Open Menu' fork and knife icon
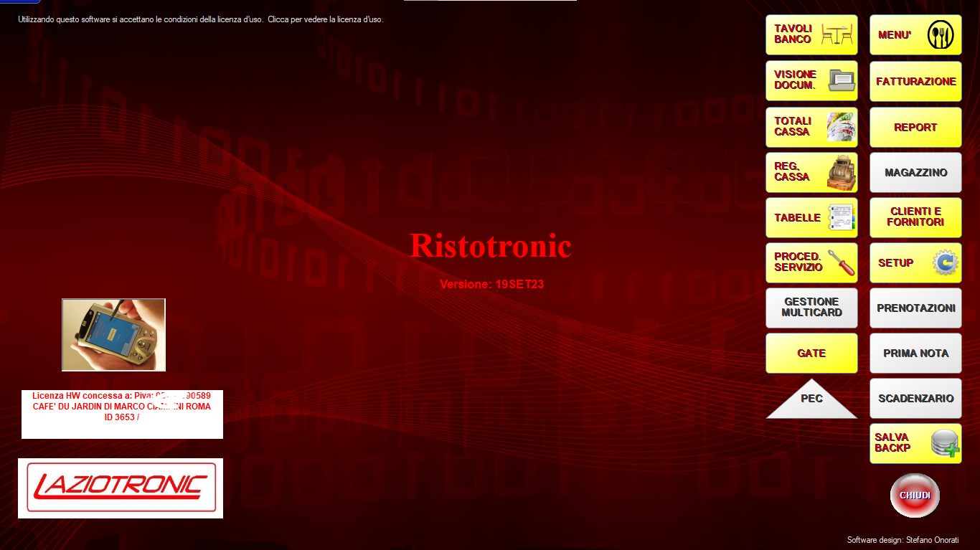 coord(941,34)
